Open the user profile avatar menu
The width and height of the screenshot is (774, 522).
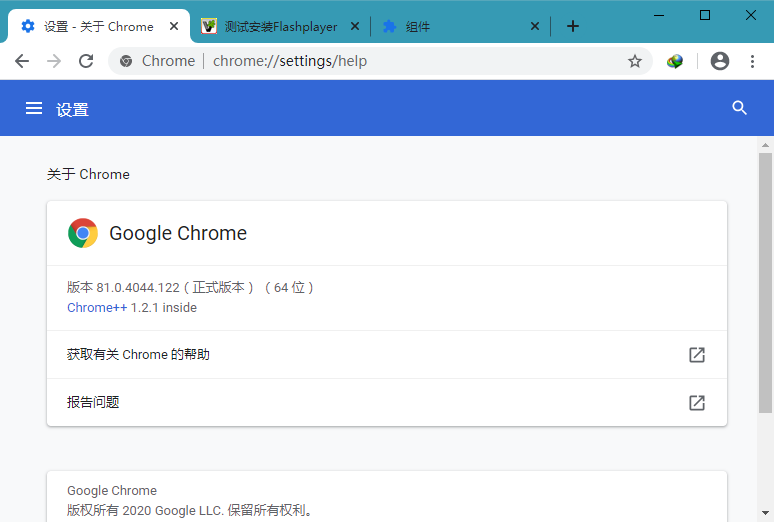tap(720, 61)
